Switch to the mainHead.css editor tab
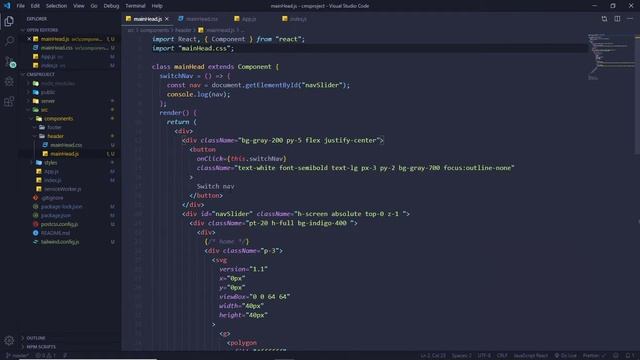 (201, 19)
